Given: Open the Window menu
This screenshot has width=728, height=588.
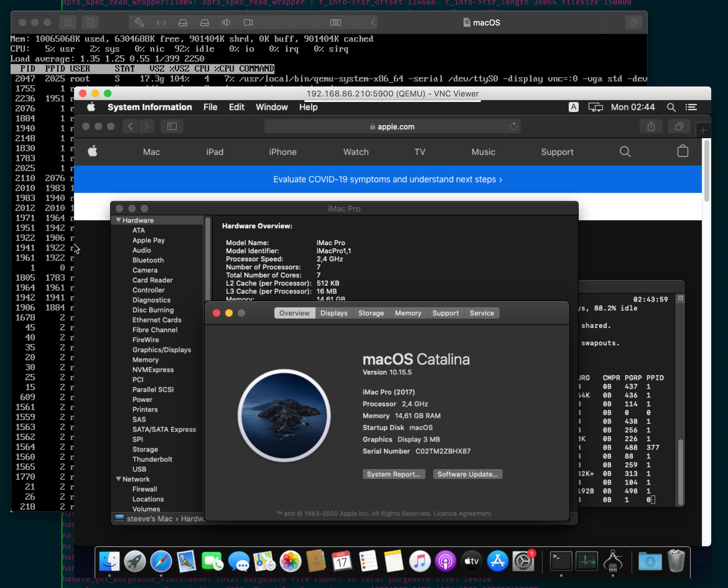Looking at the screenshot, I should coord(272,107).
